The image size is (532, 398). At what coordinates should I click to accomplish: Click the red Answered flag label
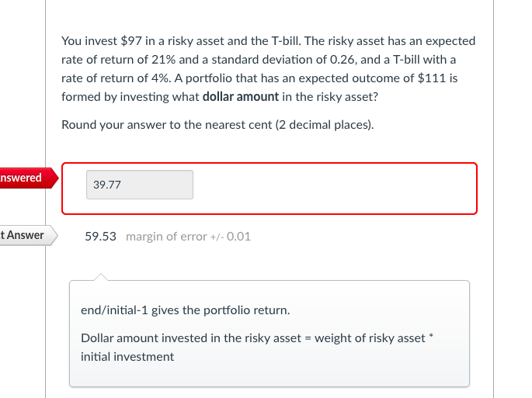23,178
